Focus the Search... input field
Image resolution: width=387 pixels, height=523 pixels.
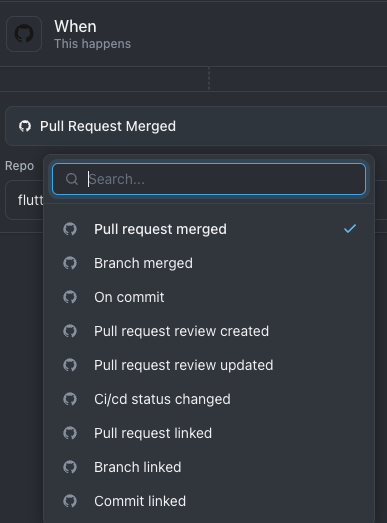click(209, 179)
